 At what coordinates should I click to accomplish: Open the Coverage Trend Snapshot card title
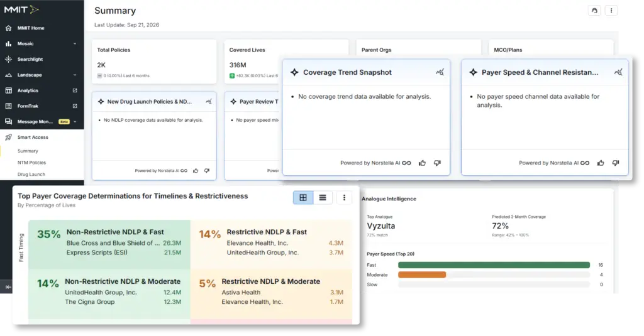pos(347,72)
